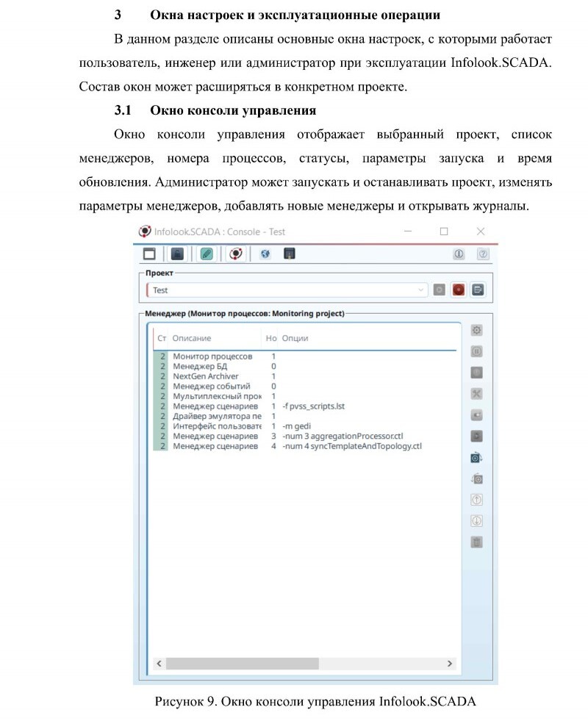Click the crossed tools icon in sidebar
This screenshot has width=588, height=721.
pyautogui.click(x=477, y=394)
